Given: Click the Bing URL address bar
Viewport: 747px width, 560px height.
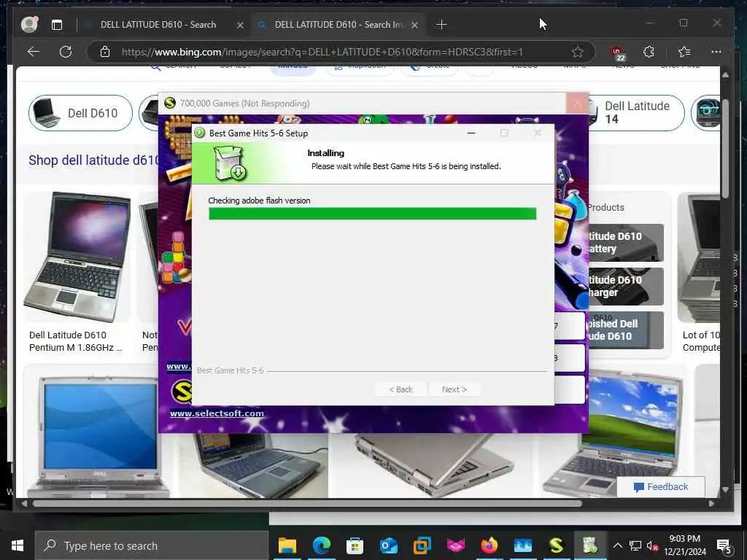Looking at the screenshot, I should tap(322, 52).
